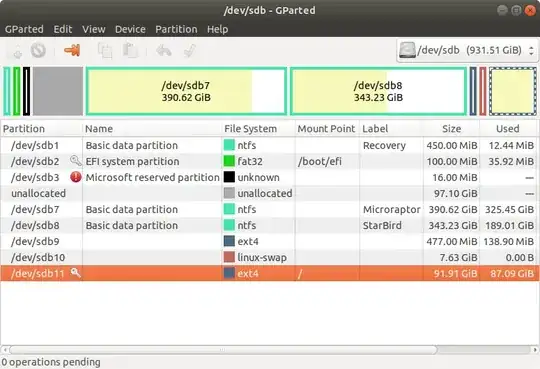
Task: Open the Help menu
Action: [217, 29]
